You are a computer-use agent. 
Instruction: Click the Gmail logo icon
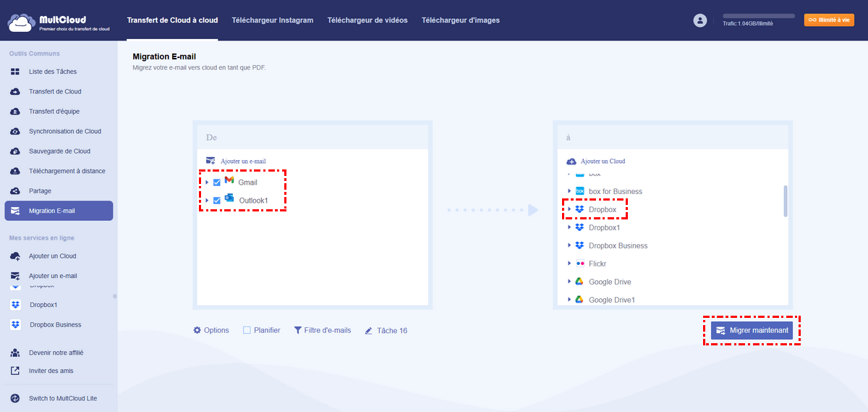pos(229,180)
